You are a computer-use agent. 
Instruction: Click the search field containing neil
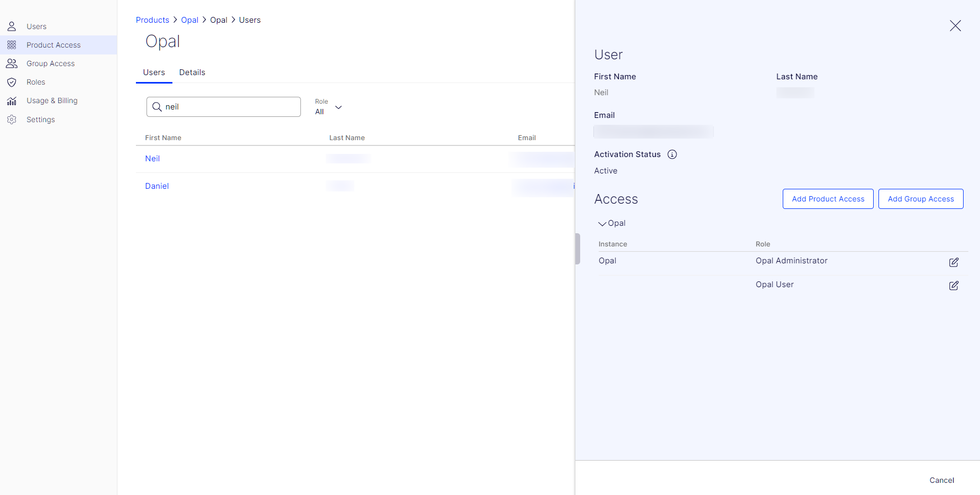(224, 107)
